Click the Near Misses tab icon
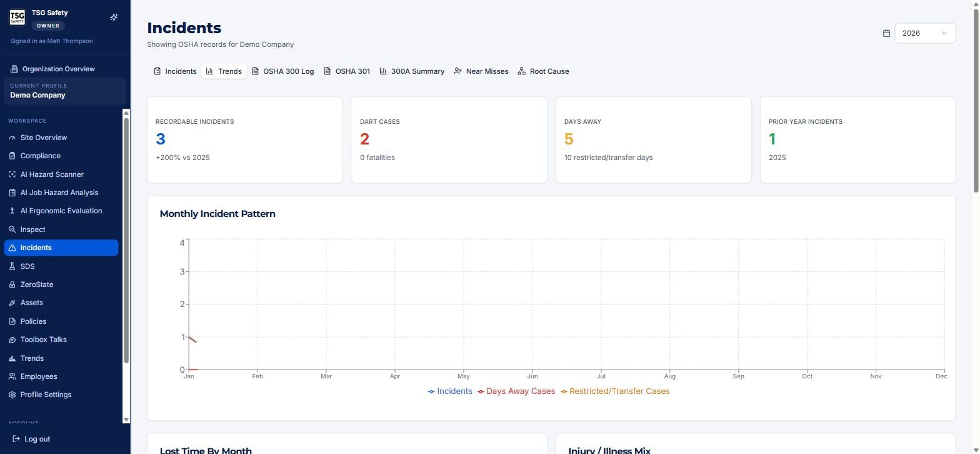 (x=458, y=71)
